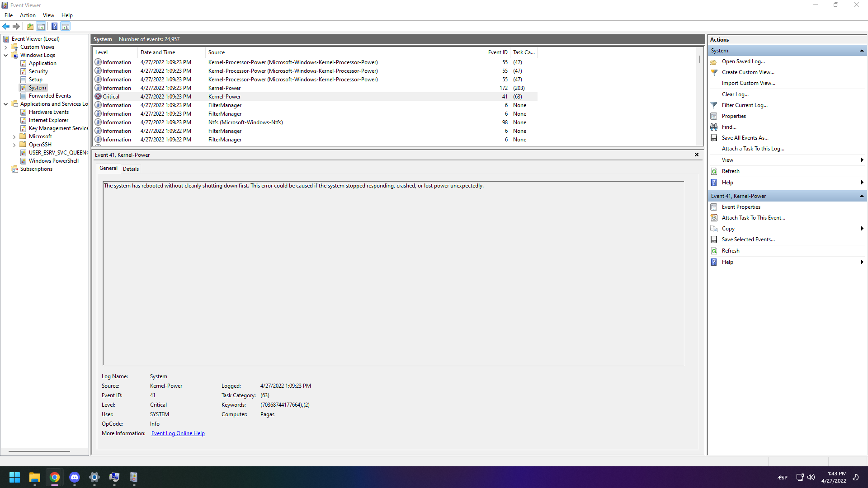Expand the Custom Views tree node
Viewport: 868px width, 488px height.
pos(6,47)
